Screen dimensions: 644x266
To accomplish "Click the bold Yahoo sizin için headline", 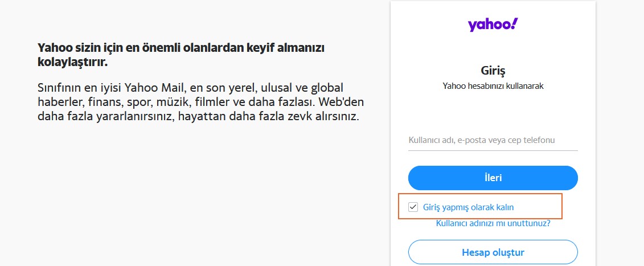I will [181, 55].
